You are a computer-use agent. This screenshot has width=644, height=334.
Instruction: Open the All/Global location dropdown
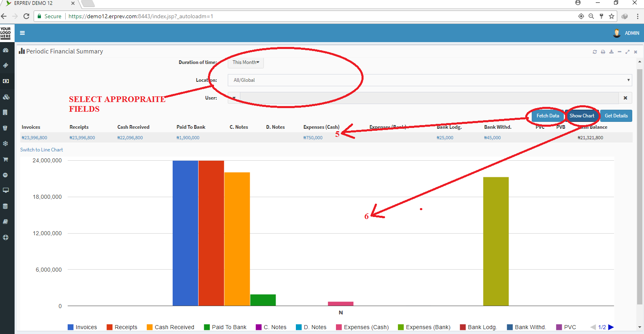(430, 80)
